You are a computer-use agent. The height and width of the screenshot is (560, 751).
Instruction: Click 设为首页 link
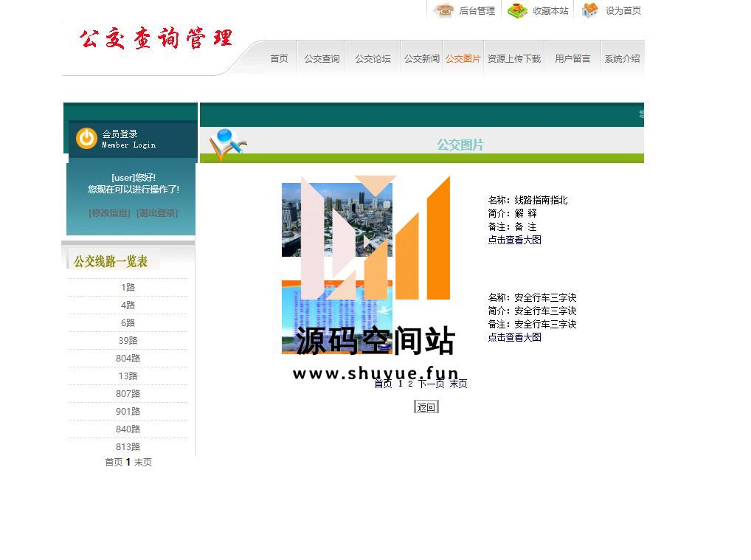click(623, 10)
